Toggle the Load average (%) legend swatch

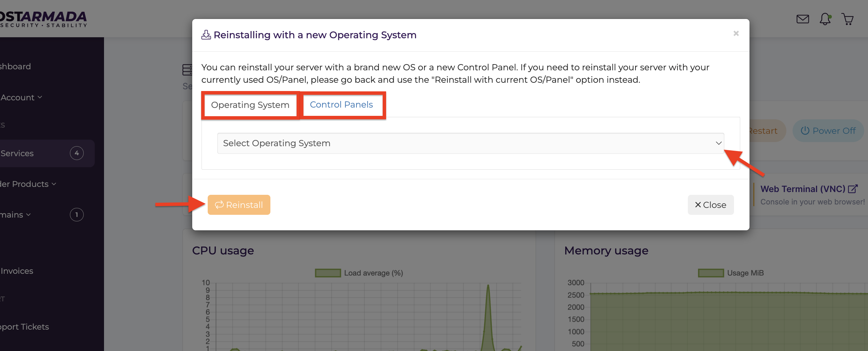[328, 273]
